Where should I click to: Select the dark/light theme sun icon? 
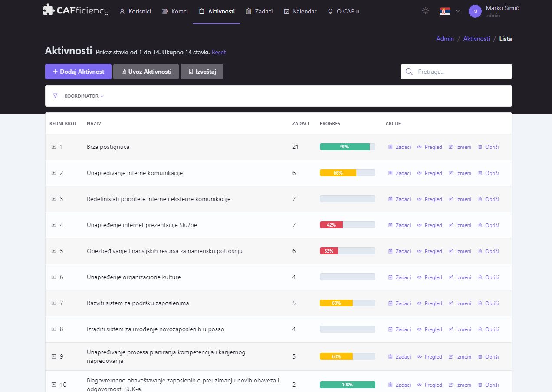pyautogui.click(x=425, y=11)
